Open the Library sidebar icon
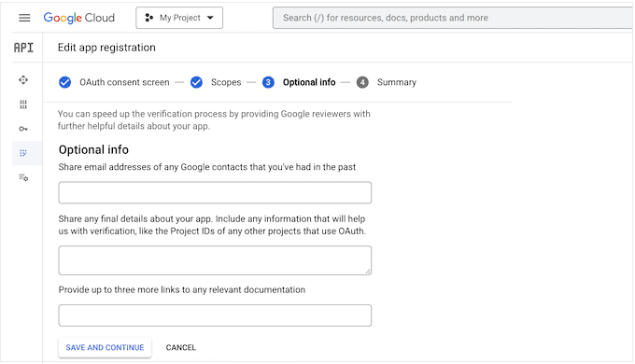Screen dimensions: 635x364 (23, 105)
